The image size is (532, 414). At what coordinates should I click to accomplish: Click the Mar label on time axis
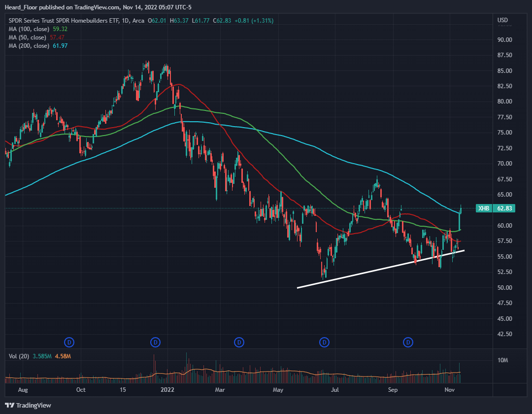click(x=220, y=390)
